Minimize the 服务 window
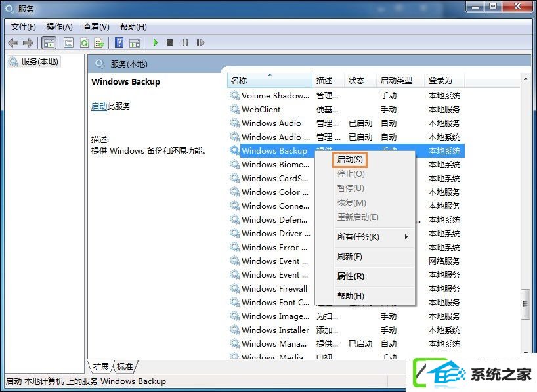This screenshot has height=392, width=537. [x=475, y=6]
